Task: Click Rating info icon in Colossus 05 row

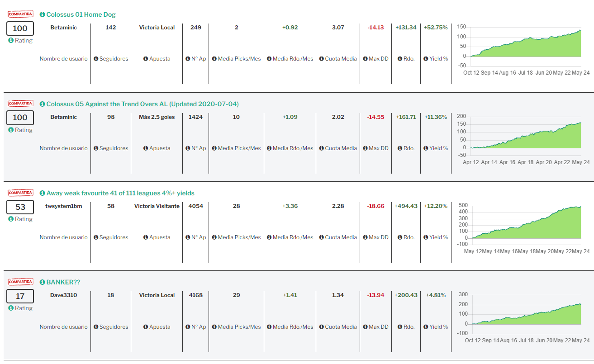Action: click(11, 130)
